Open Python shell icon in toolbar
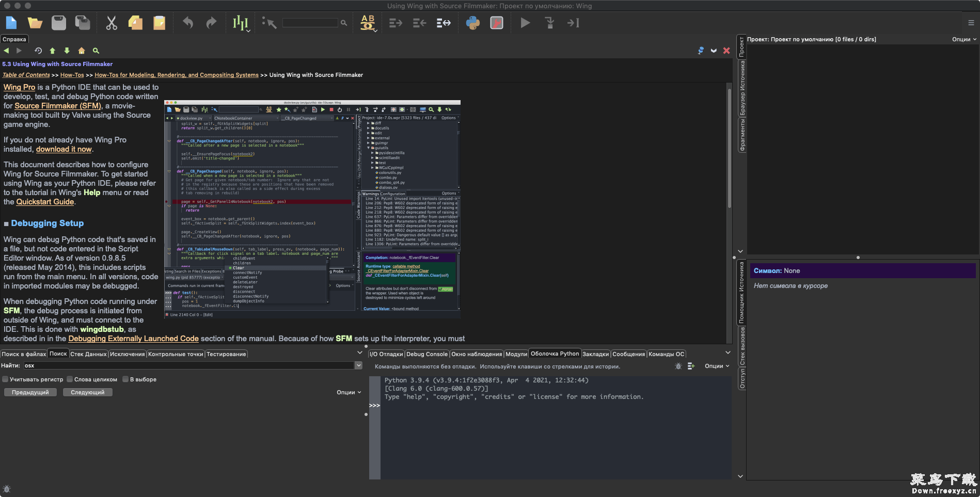The width and height of the screenshot is (980, 497). pyautogui.click(x=473, y=23)
